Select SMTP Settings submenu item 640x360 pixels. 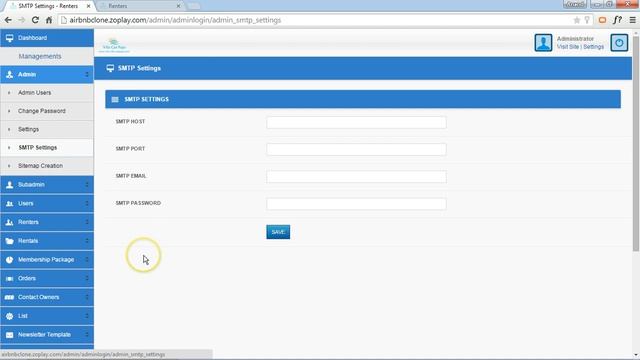pos(47,148)
